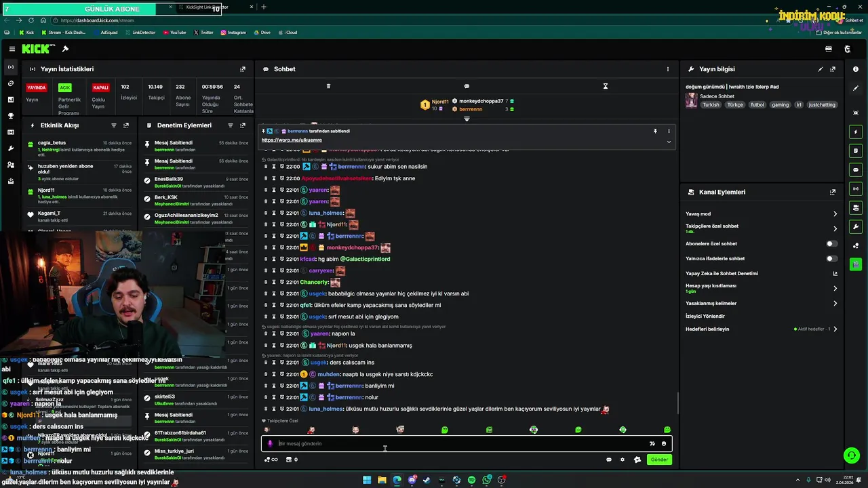Open the download tray icon in left sidebar
The height and width of the screenshot is (488, 868).
click(x=10, y=181)
